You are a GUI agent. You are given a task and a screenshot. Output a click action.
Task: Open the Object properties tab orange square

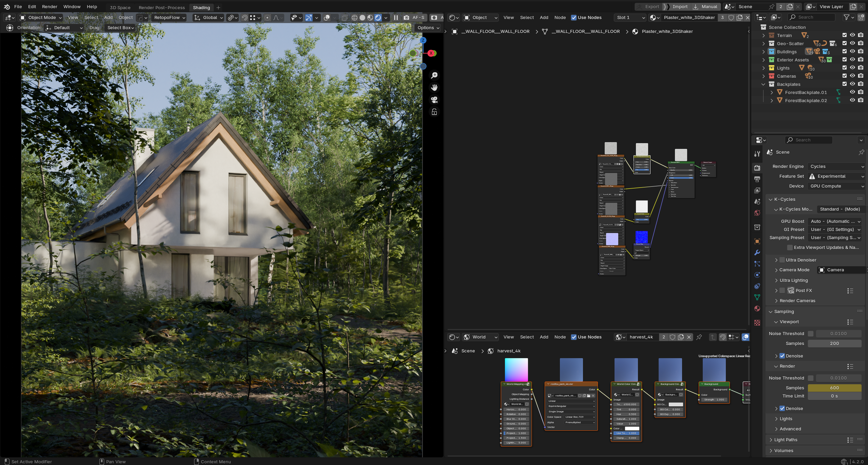click(x=757, y=241)
